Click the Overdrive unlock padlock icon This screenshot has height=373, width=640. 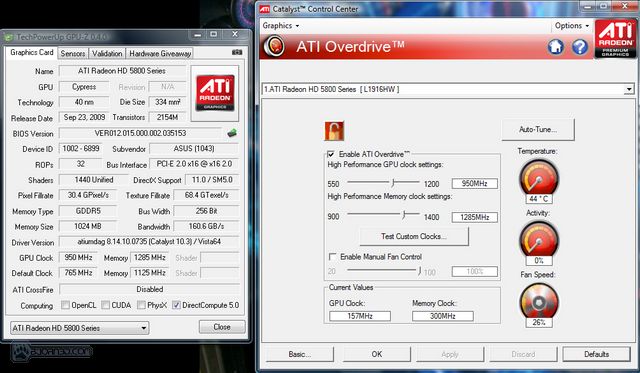point(334,131)
